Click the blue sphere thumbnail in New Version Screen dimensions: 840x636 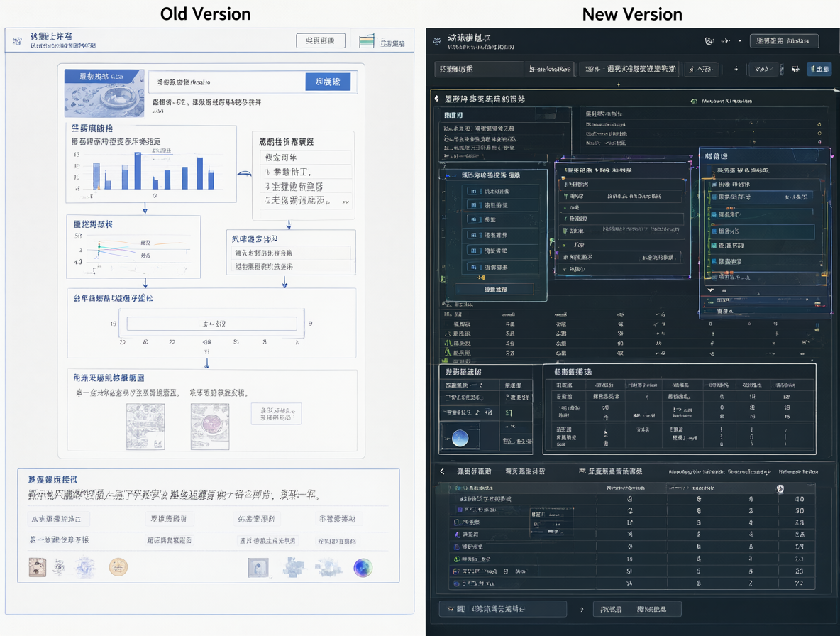pyautogui.click(x=460, y=438)
